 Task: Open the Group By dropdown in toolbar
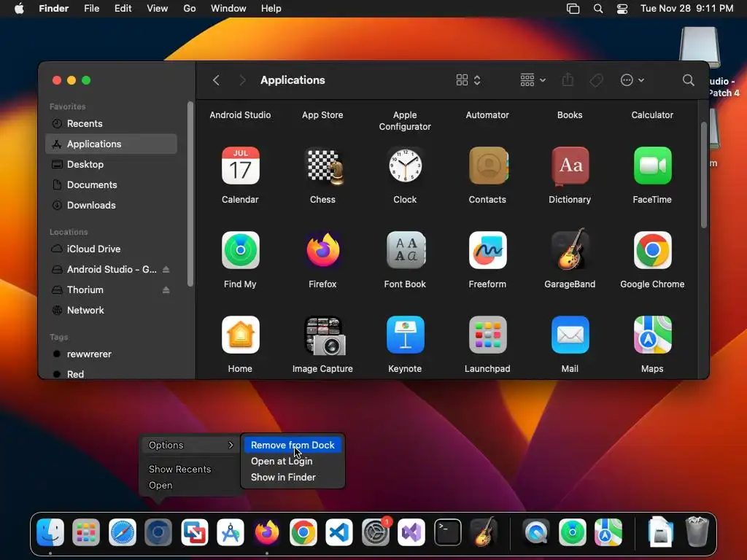coord(533,80)
